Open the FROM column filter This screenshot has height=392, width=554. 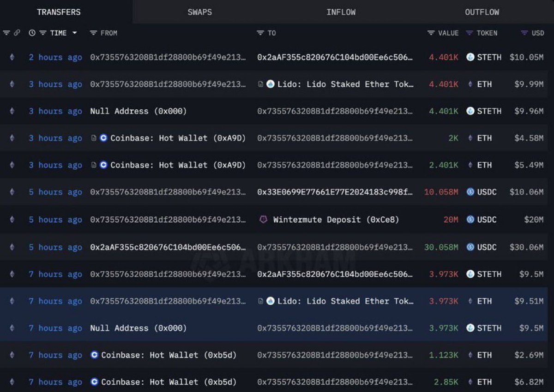(94, 33)
